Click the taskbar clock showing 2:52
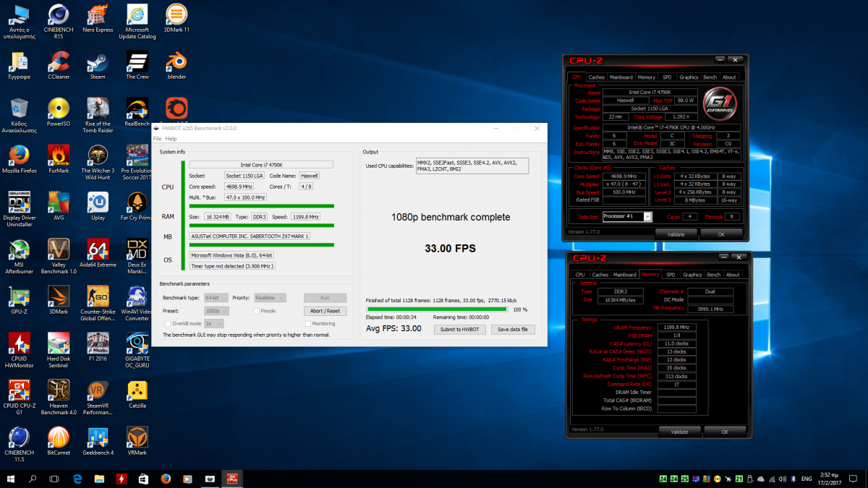The width and height of the screenshot is (868, 488). [x=831, y=478]
